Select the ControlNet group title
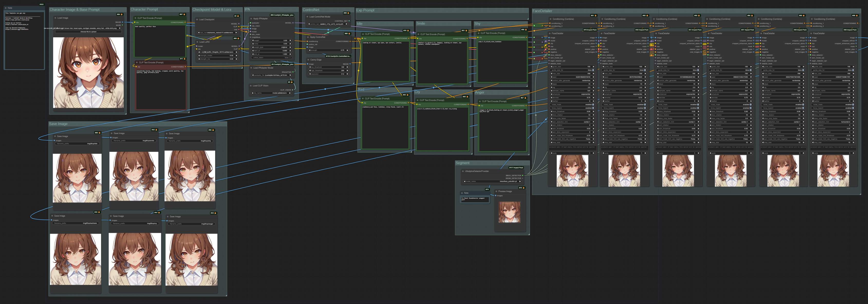Viewport: 868px width, 304px height. [311, 10]
